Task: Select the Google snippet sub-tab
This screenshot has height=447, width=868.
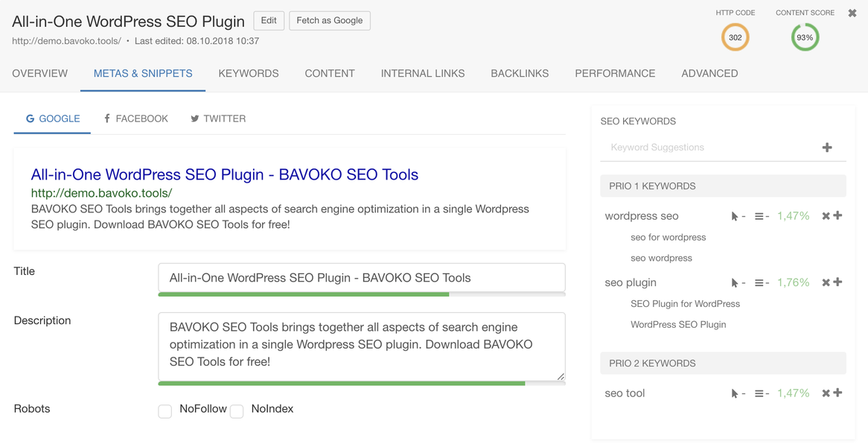Action: tap(53, 118)
